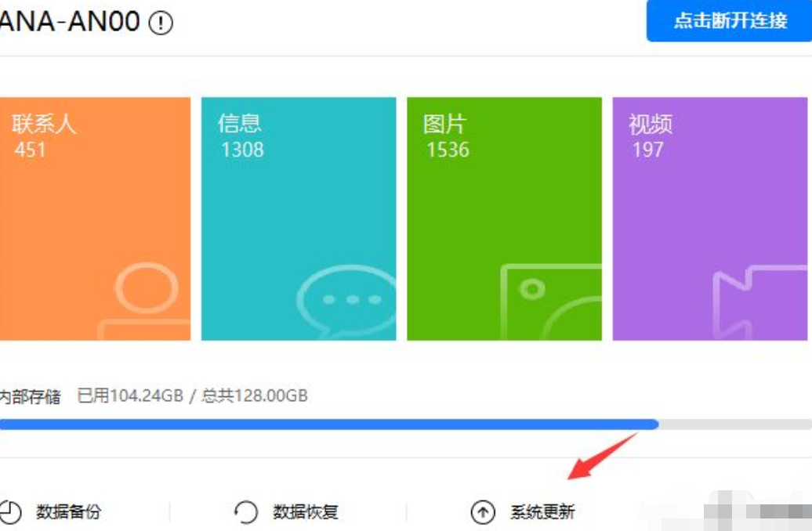Click the 数据恢复 circular arrow icon
The width and height of the screenshot is (812, 531).
(245, 513)
